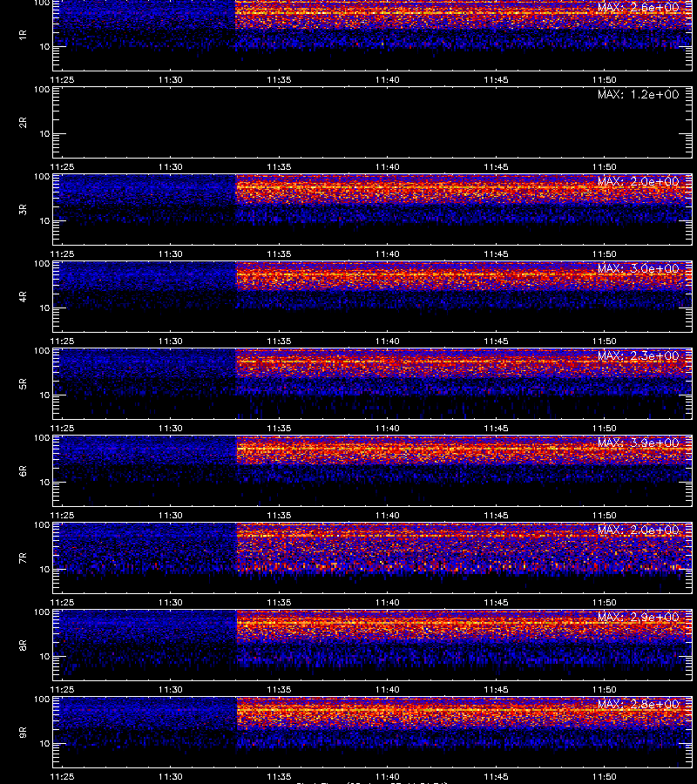The image size is (697, 784).
Task: Click the 10 y-axis label of panel 3R
Action: click(x=44, y=221)
